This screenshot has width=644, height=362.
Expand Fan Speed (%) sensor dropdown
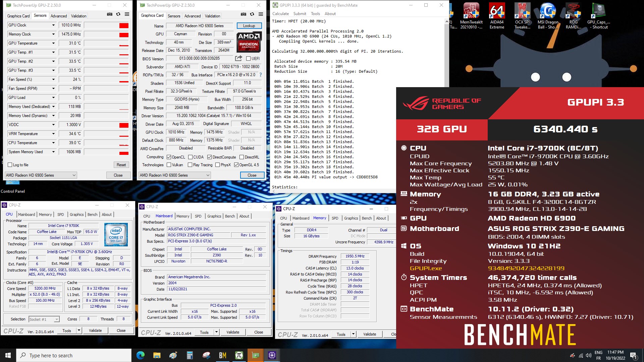tap(53, 79)
